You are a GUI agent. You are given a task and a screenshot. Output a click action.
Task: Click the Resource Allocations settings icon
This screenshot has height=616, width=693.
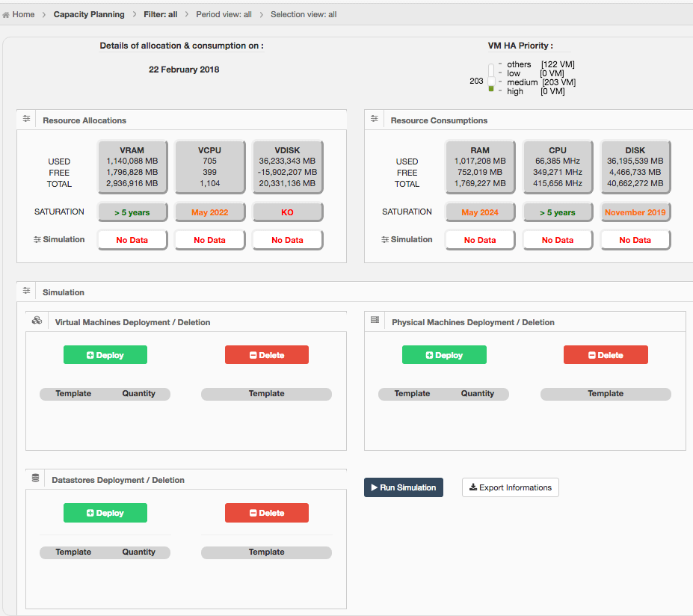pyautogui.click(x=27, y=120)
